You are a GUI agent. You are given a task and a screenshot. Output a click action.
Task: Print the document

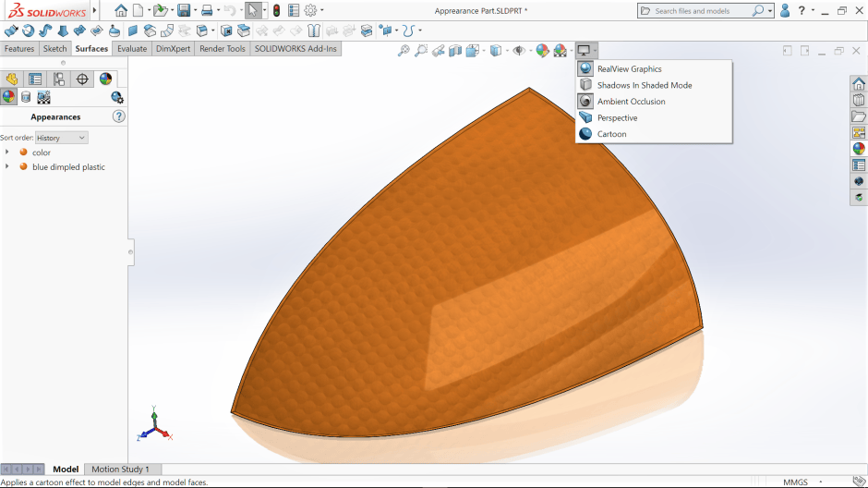207,10
